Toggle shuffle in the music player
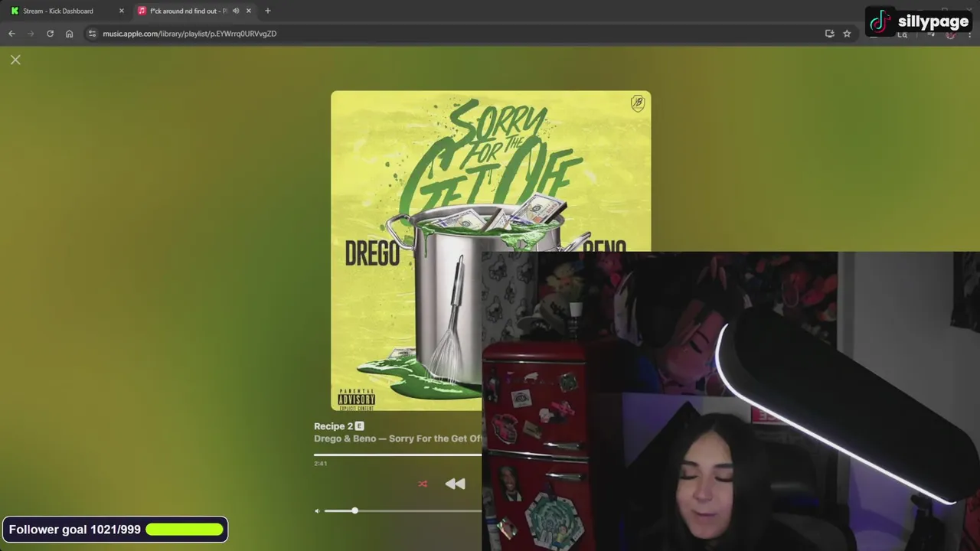 [x=423, y=484]
